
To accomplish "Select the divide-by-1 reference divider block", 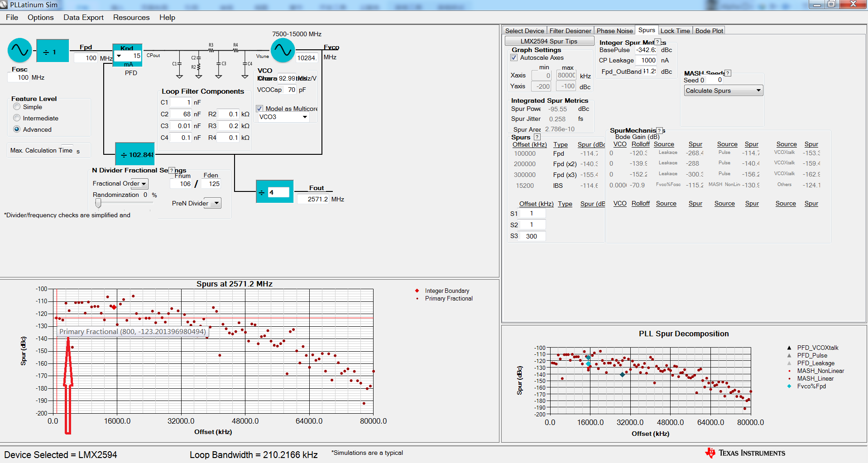I will coord(53,51).
